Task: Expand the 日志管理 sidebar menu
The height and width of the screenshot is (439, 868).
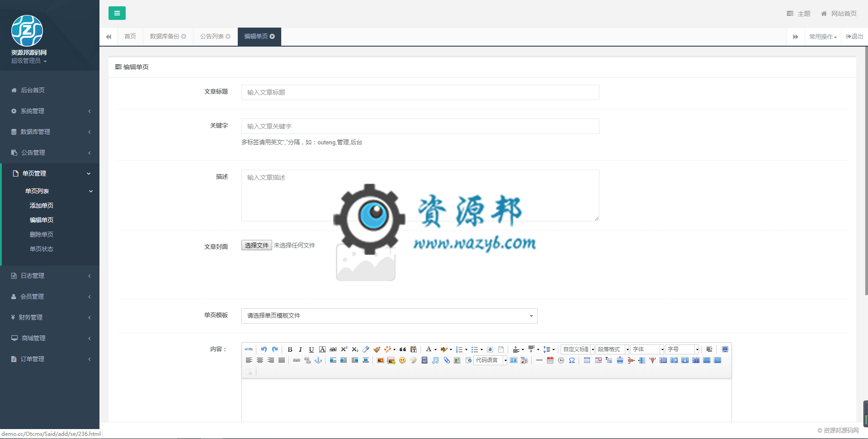Action: tap(50, 276)
